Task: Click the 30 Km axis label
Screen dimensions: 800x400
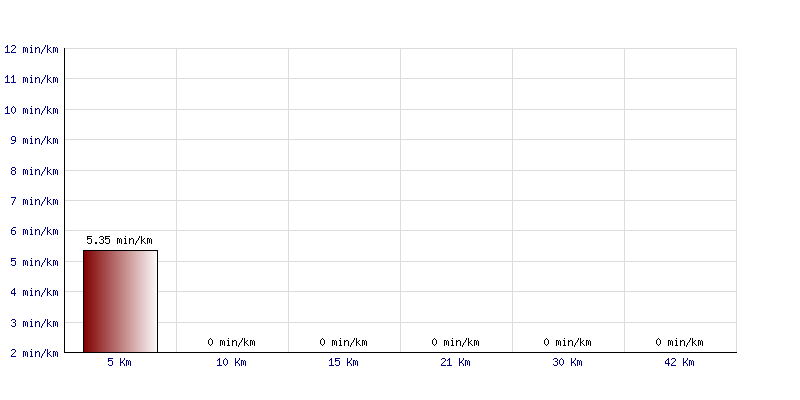Action: pos(567,362)
